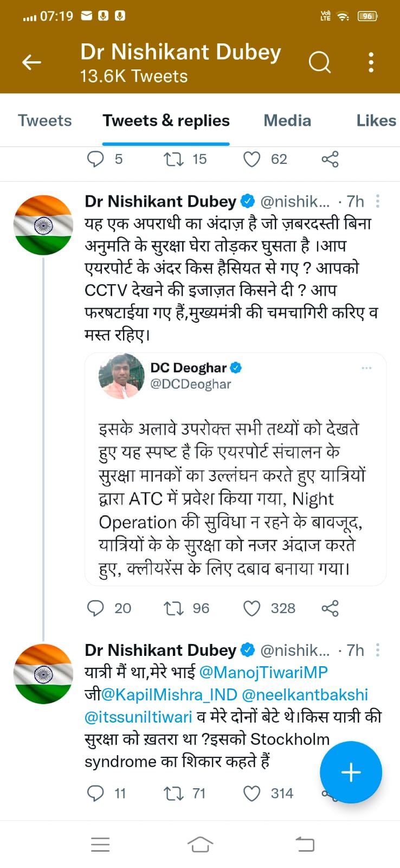400x868 pixels.
Task: Open the @KapilMishra_IND mention link
Action: [x=169, y=694]
